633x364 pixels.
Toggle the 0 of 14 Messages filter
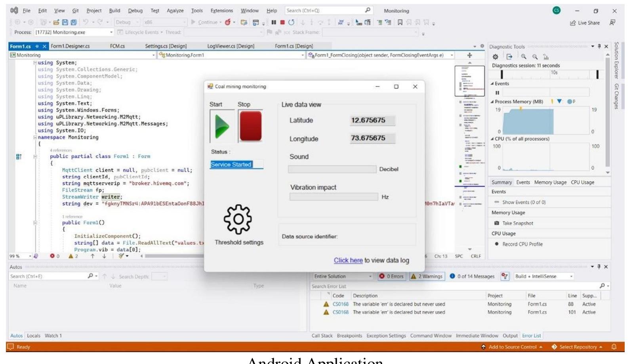click(x=472, y=276)
